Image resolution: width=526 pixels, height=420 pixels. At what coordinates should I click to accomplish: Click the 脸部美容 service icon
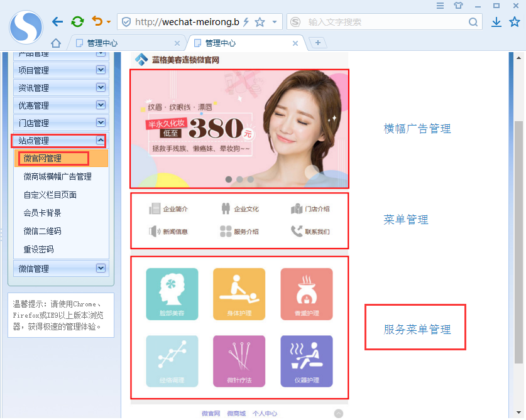pyautogui.click(x=172, y=294)
